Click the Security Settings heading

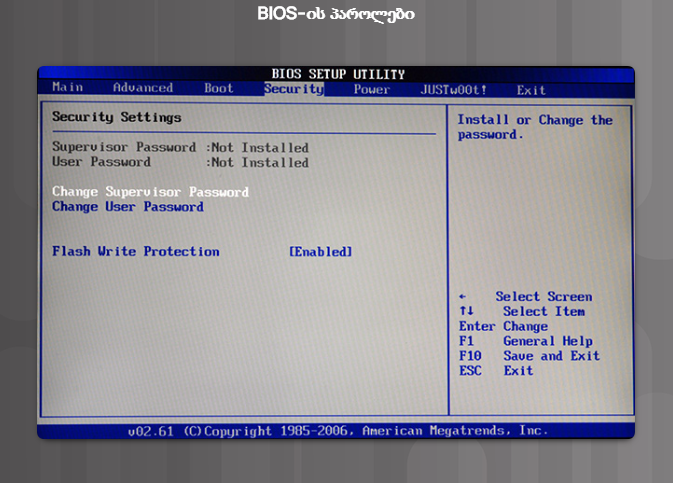[x=116, y=117]
